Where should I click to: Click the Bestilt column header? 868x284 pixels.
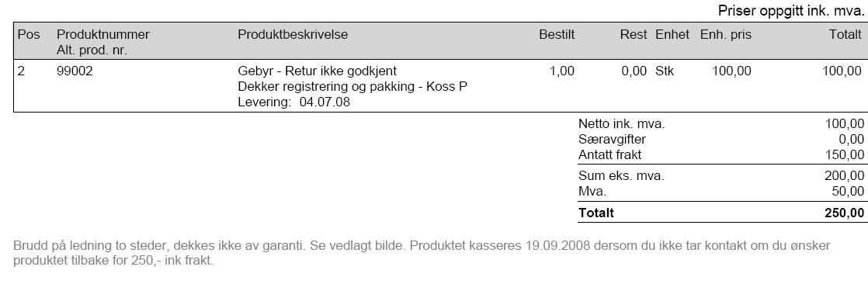pos(557,34)
